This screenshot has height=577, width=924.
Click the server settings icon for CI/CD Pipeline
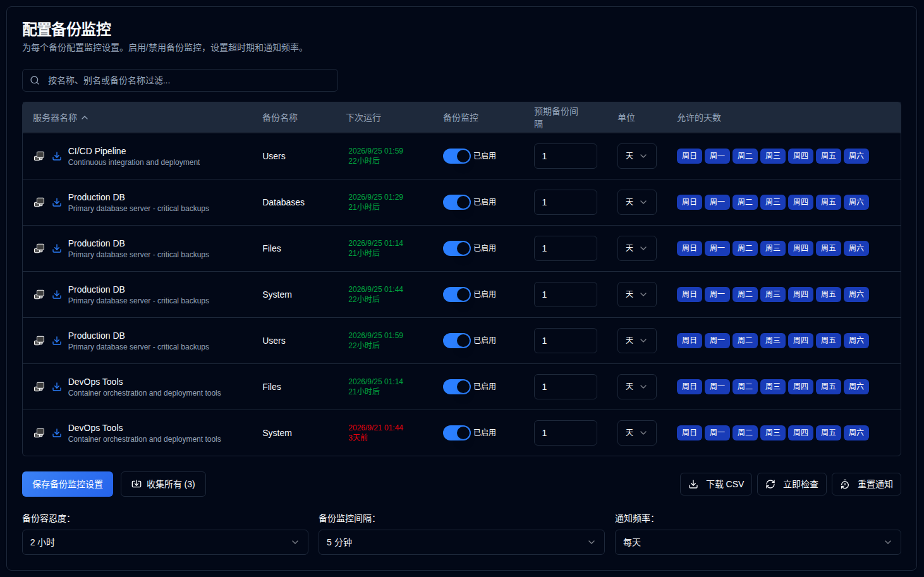(x=39, y=156)
